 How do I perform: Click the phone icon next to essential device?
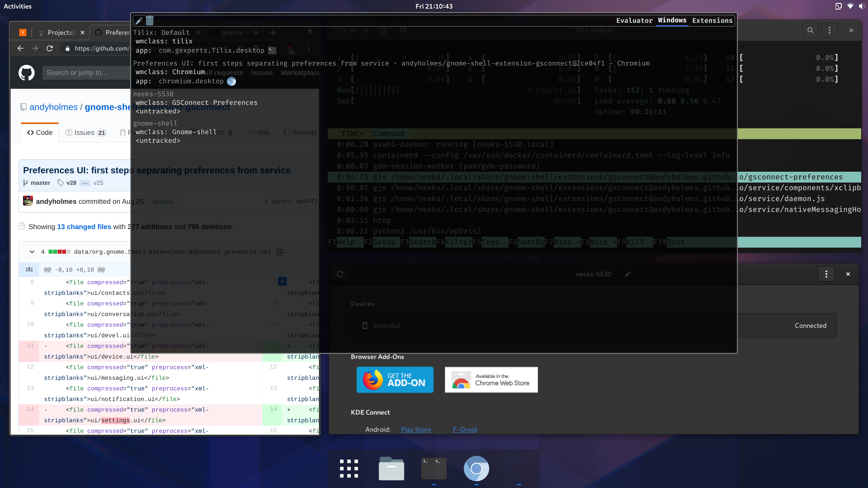pyautogui.click(x=365, y=326)
